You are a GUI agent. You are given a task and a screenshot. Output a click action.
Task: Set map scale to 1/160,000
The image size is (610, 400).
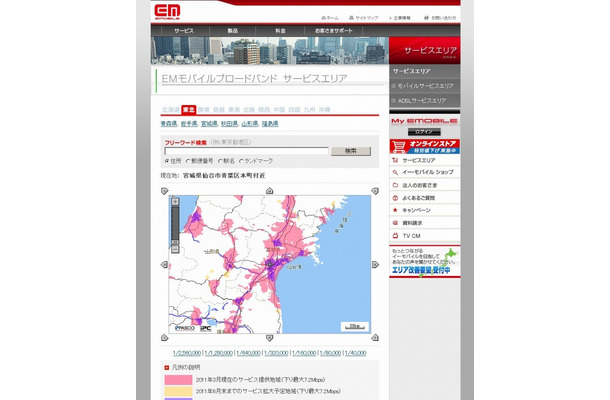pyautogui.click(x=304, y=353)
